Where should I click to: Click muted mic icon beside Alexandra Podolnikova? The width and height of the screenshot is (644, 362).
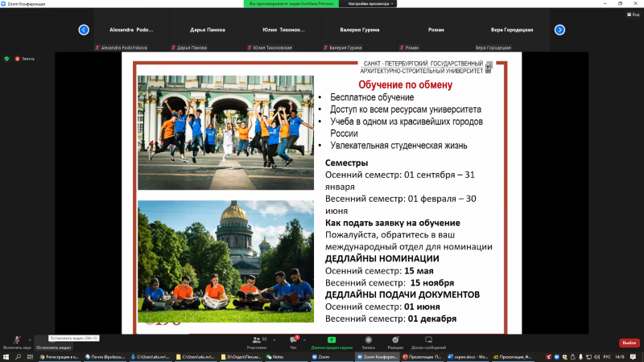click(97, 47)
